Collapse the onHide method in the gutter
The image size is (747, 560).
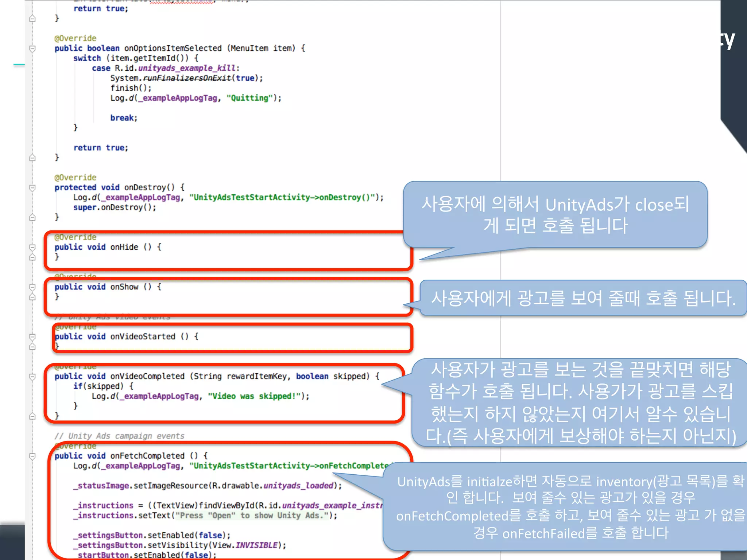coord(32,247)
